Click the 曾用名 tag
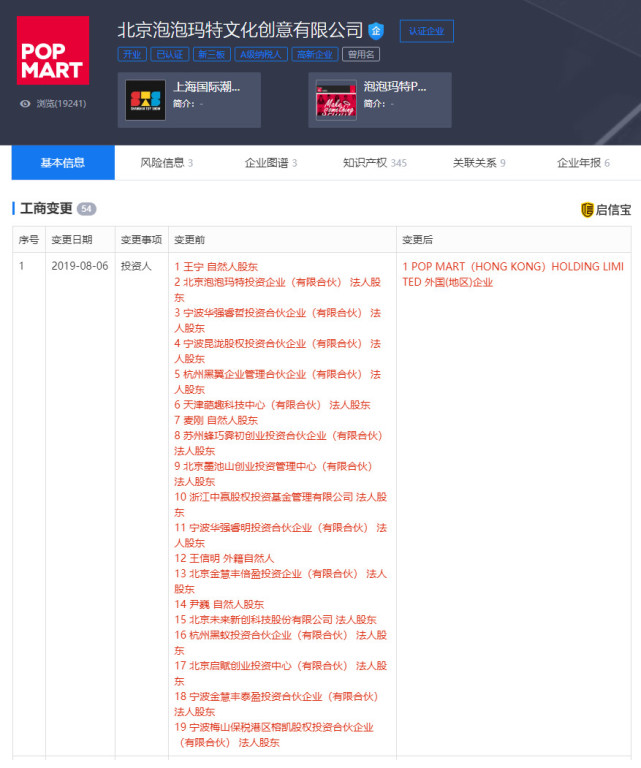This screenshot has height=768, width=641. click(361, 54)
